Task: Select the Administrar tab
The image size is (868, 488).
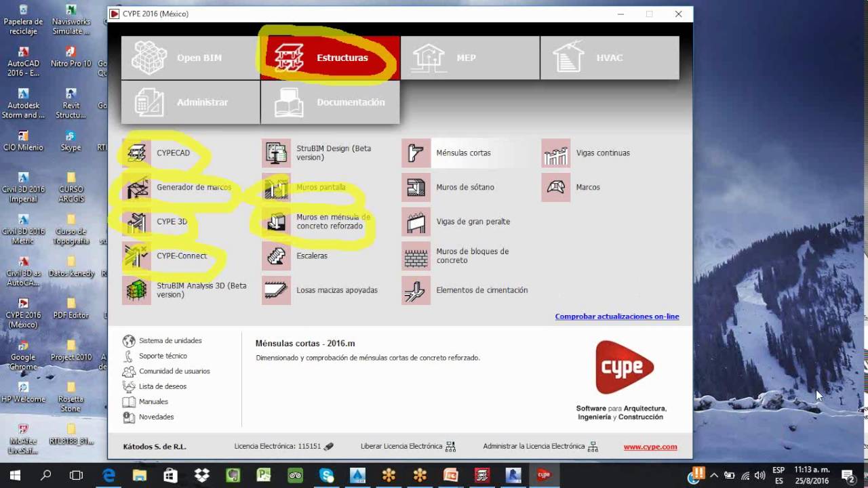Action: click(x=191, y=102)
